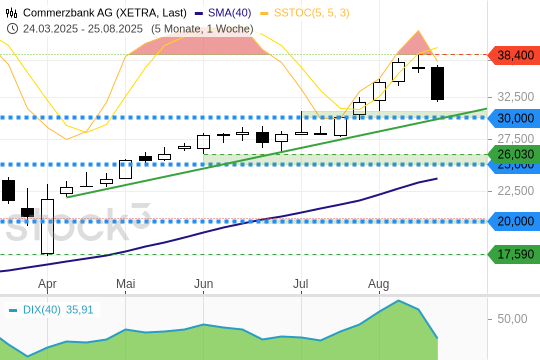This screenshot has width=540, height=360.
Task: Click the date range 24.03.2025 - 25.08.2025
Action: click(83, 29)
